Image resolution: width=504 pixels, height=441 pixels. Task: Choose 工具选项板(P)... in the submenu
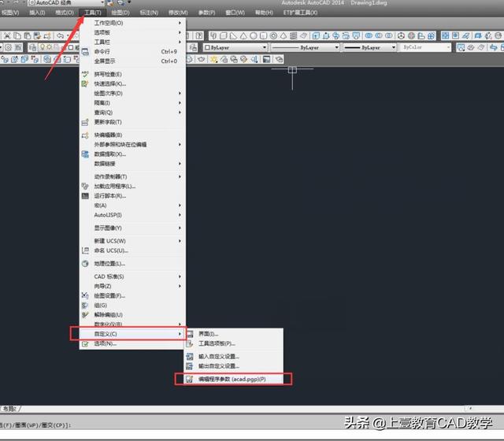coord(234,343)
